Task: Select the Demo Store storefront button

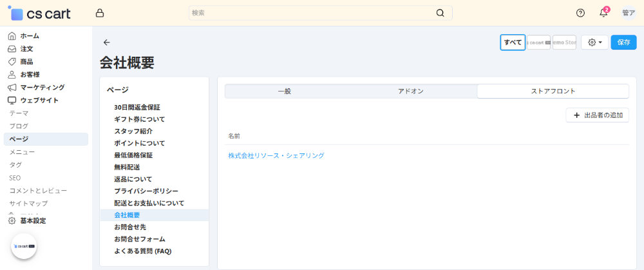Action: pyautogui.click(x=564, y=43)
